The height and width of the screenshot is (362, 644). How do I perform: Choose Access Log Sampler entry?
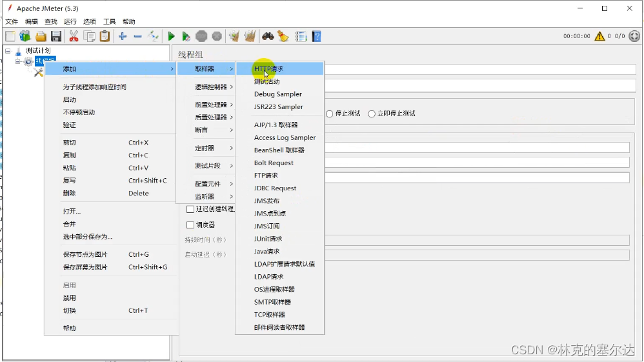point(279,137)
